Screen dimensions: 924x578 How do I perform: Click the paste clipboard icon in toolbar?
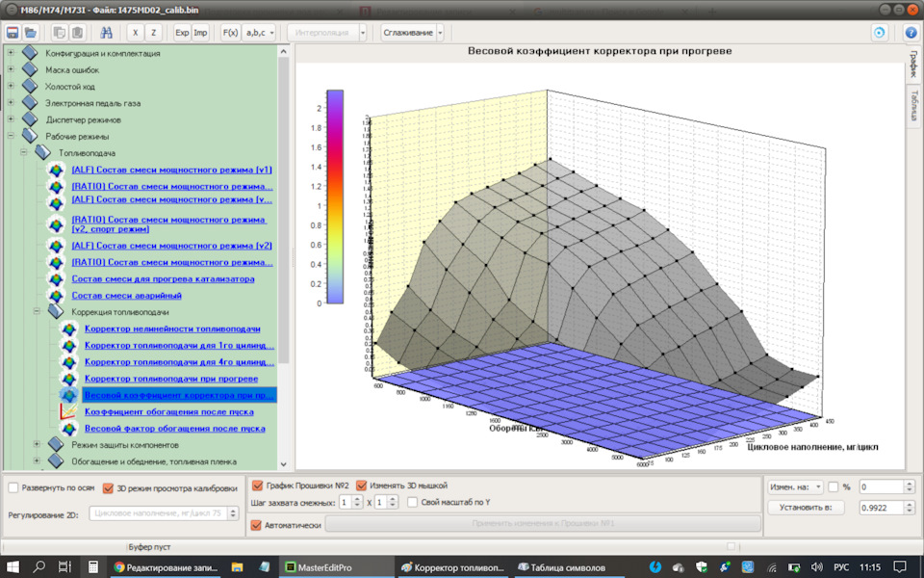point(77,33)
